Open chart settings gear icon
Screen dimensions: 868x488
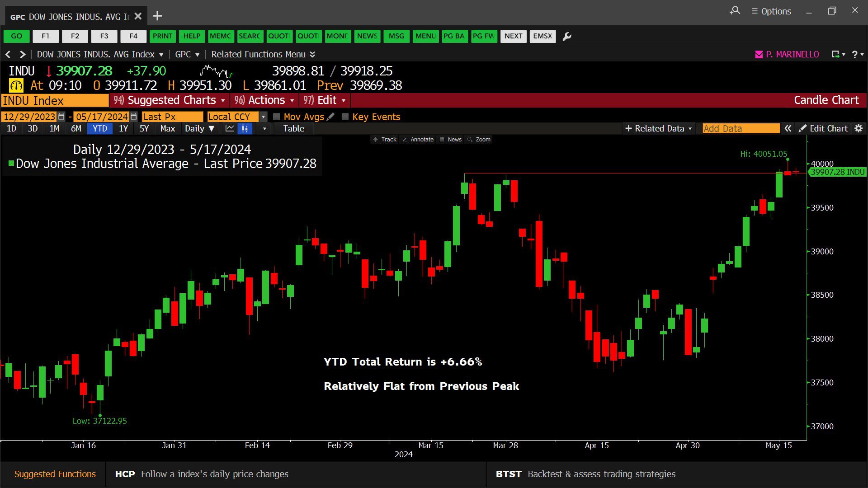[x=859, y=128]
